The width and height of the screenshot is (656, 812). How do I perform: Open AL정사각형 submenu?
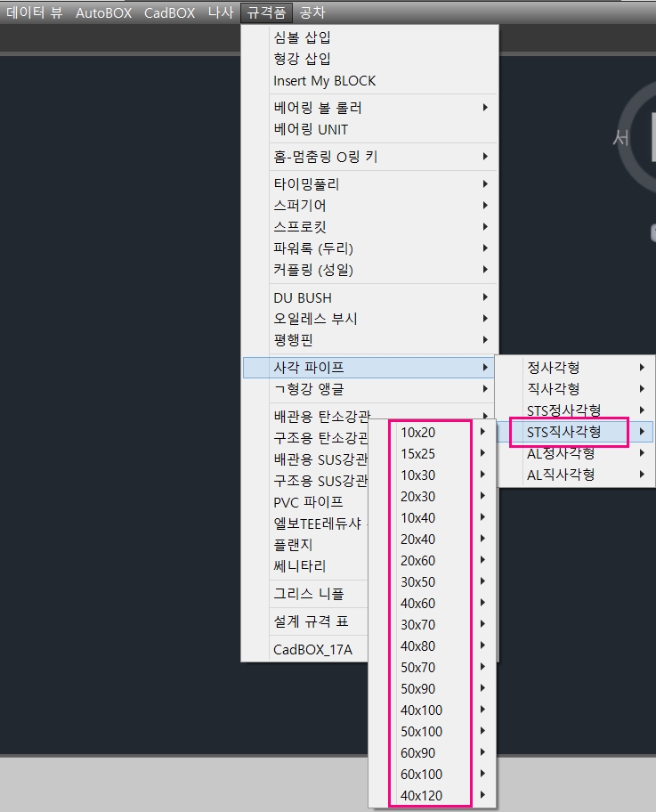point(576,453)
